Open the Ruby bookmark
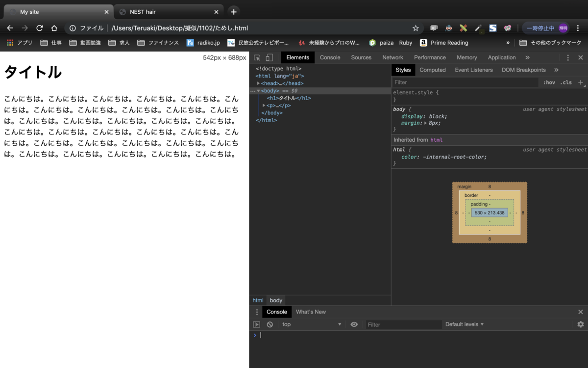 tap(406, 43)
